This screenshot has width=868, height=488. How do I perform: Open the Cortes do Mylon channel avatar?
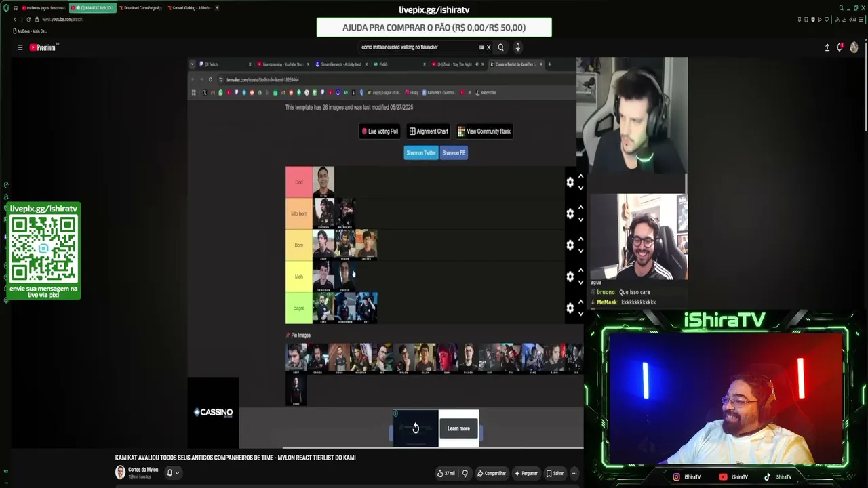coord(120,472)
